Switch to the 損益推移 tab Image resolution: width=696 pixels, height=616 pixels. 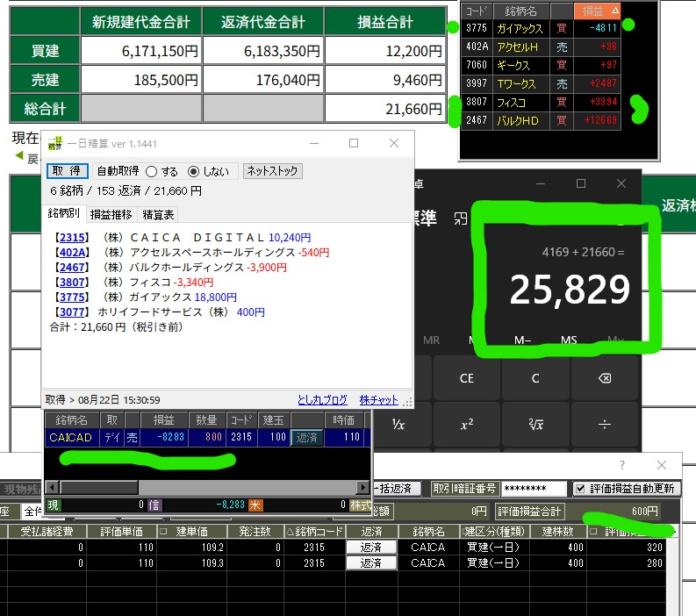111,215
